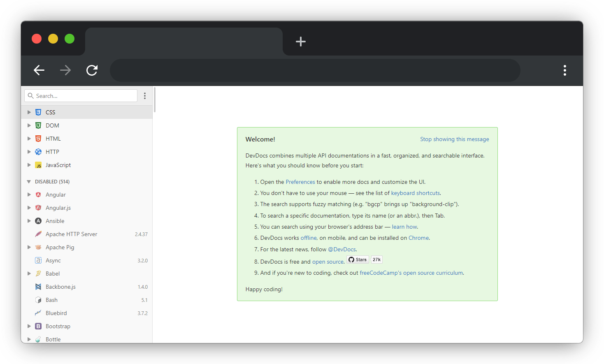
Task: Click the browser forward arrow
Action: click(65, 70)
